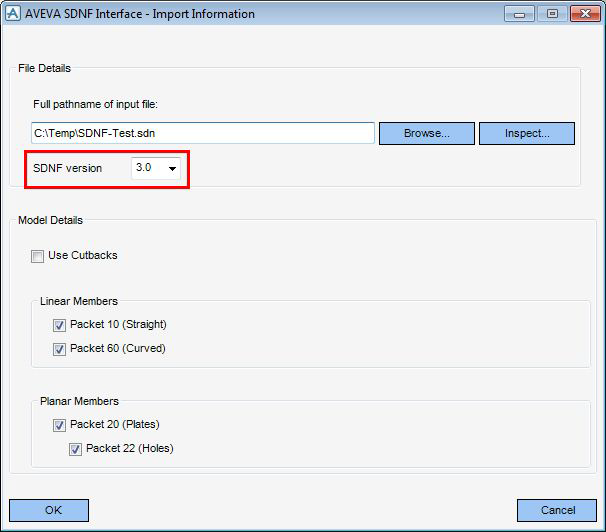Image resolution: width=606 pixels, height=532 pixels.
Task: Cancel the import dialog
Action: click(x=557, y=510)
